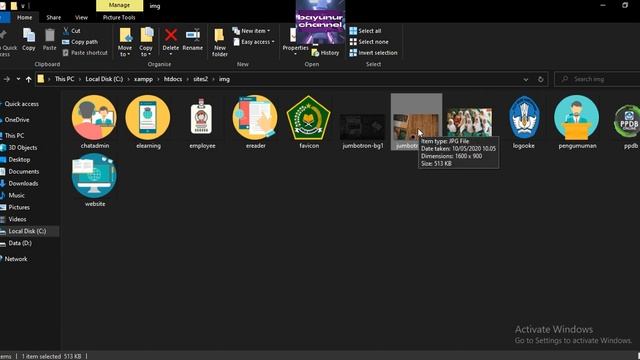Open Pictures in sidebar
This screenshot has height=360, width=640.
tap(19, 207)
